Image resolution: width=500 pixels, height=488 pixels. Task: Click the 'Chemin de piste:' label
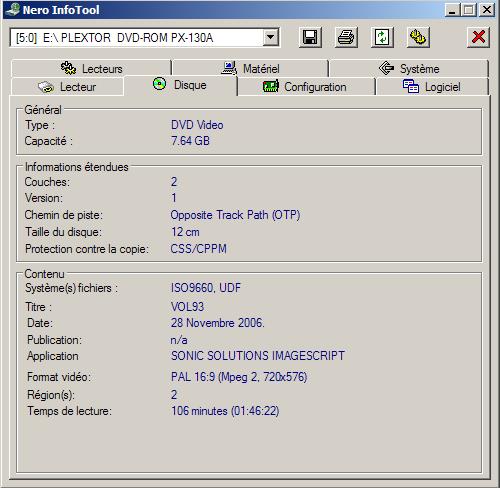coord(64,215)
